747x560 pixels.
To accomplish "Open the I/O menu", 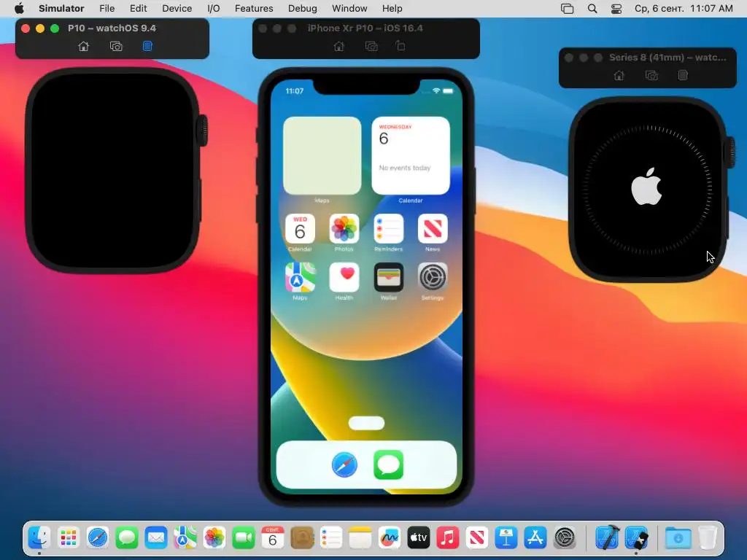I will (x=214, y=9).
